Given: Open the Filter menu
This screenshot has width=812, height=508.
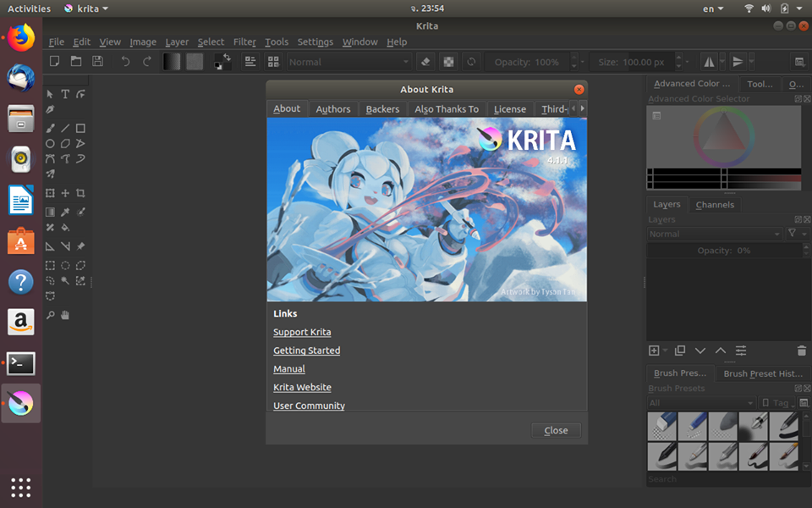Looking at the screenshot, I should (x=244, y=42).
